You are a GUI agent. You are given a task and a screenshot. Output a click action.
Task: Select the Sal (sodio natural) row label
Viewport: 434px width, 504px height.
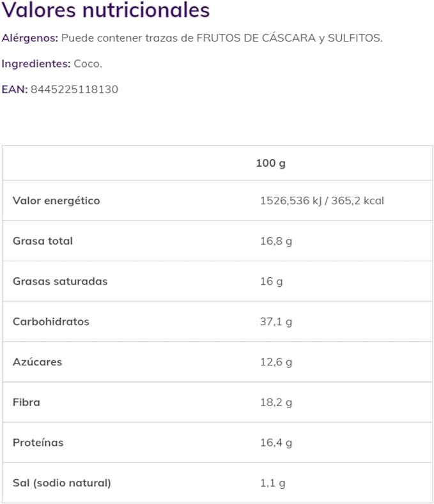tap(62, 483)
